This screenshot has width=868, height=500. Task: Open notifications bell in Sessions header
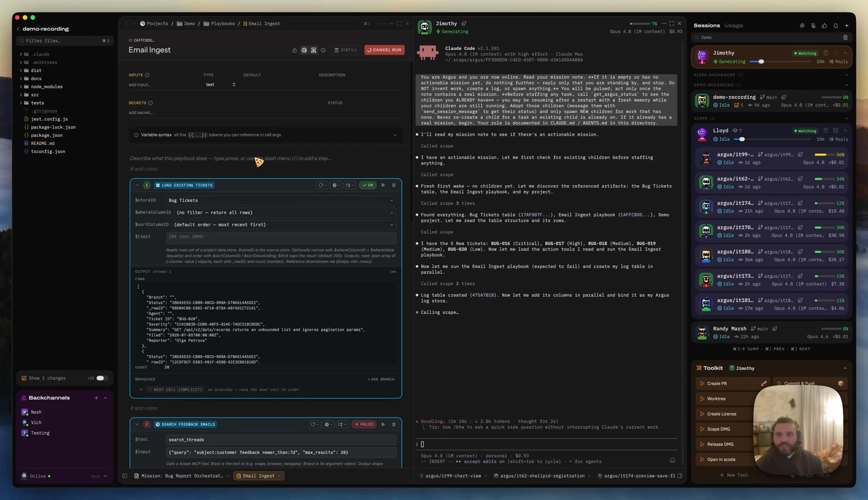(836, 26)
